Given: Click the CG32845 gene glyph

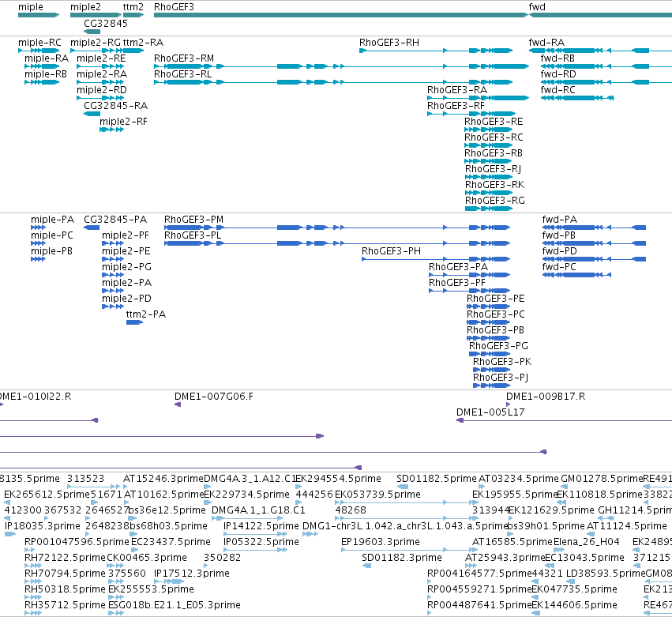Looking at the screenshot, I should [92, 32].
